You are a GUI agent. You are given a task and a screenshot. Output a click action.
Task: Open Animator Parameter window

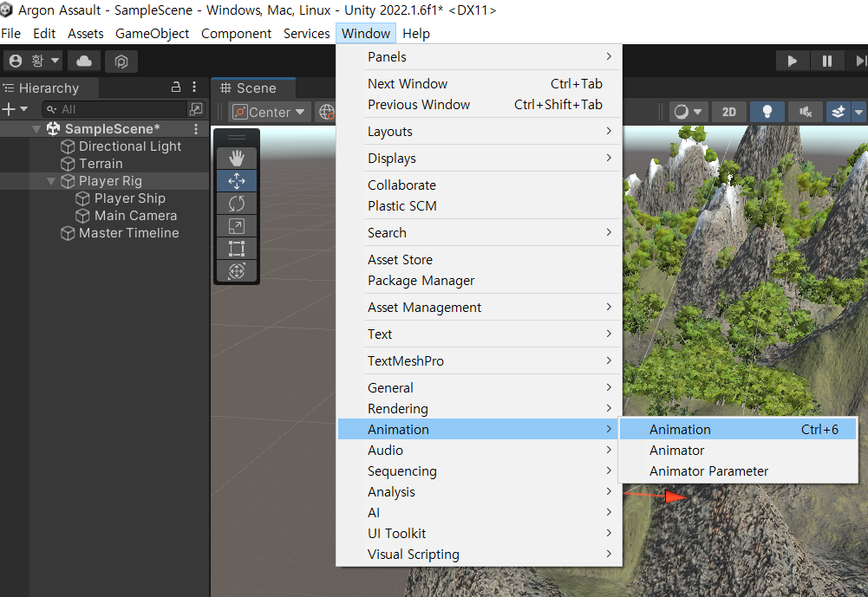(x=738, y=471)
